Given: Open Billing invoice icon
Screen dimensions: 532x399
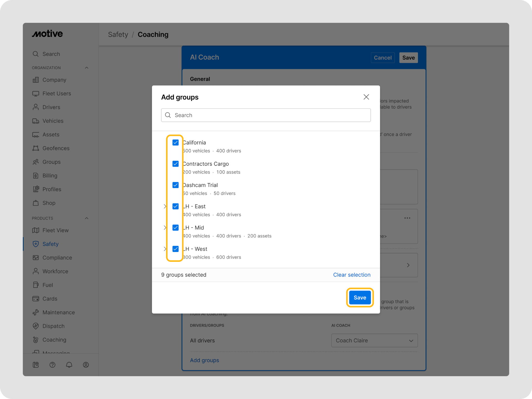Looking at the screenshot, I should tap(36, 176).
